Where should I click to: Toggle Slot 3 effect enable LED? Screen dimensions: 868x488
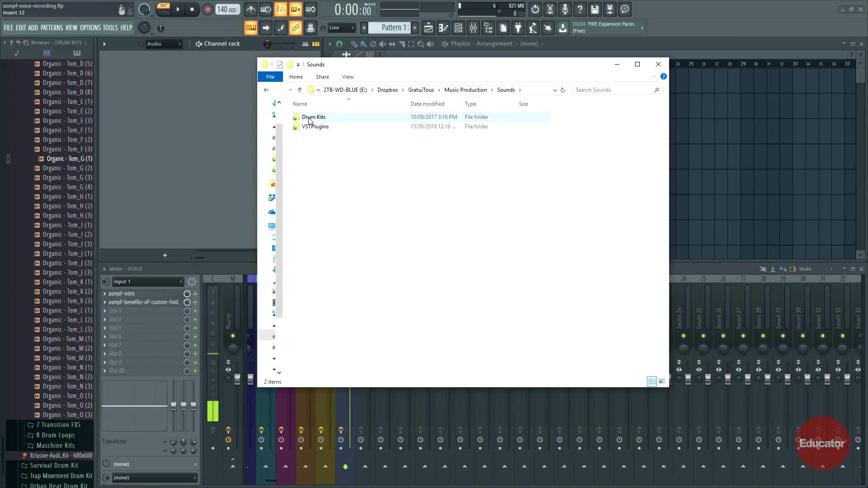point(195,311)
